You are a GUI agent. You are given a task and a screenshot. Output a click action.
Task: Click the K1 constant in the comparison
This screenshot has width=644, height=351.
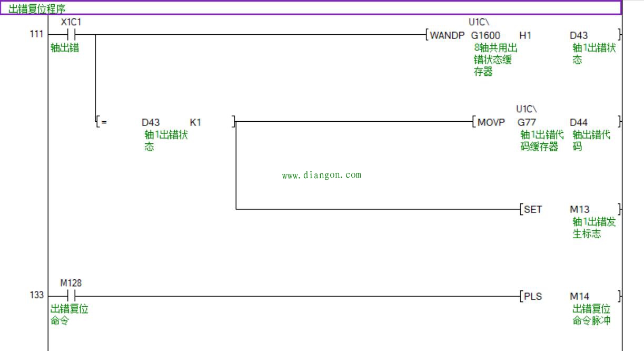coord(195,122)
